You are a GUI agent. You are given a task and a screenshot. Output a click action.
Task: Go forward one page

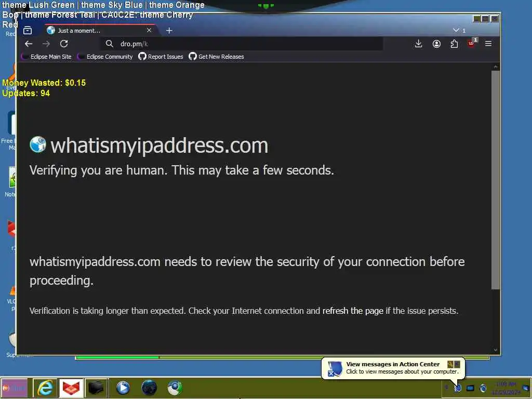(x=46, y=44)
